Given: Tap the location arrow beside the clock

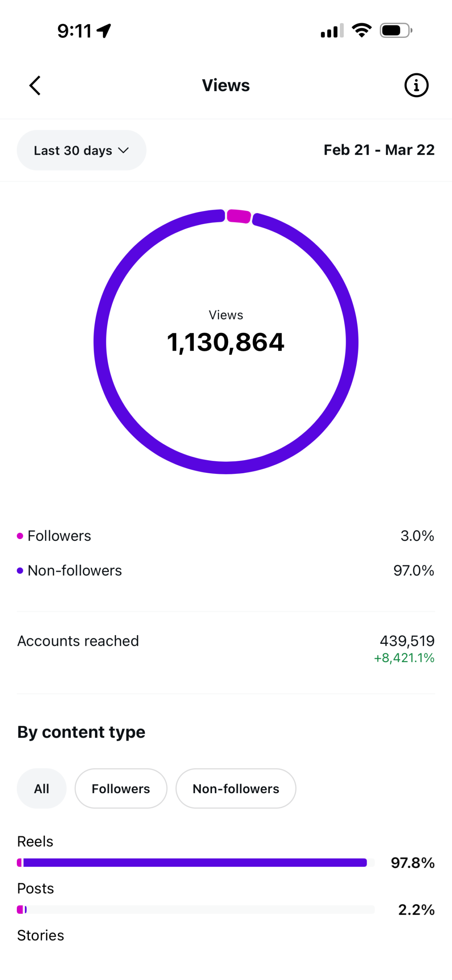Looking at the screenshot, I should click(x=104, y=31).
